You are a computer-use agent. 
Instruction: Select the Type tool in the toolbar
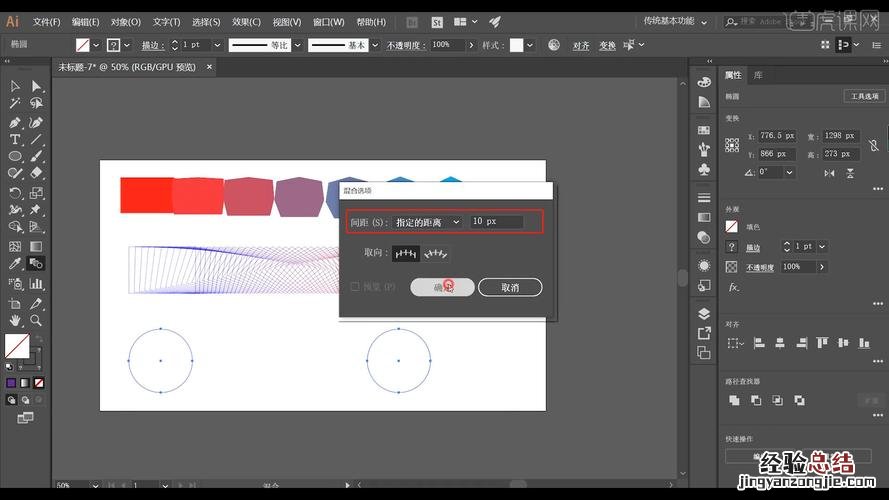pyautogui.click(x=15, y=139)
